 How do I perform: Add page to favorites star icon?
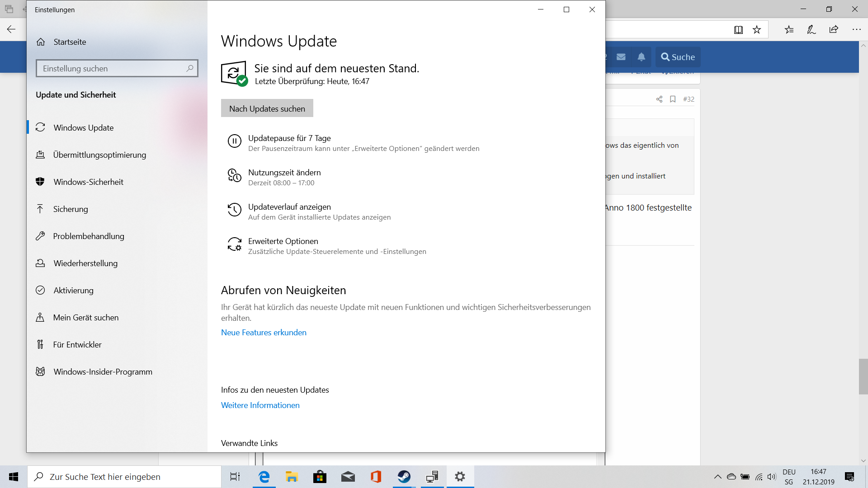[757, 30]
